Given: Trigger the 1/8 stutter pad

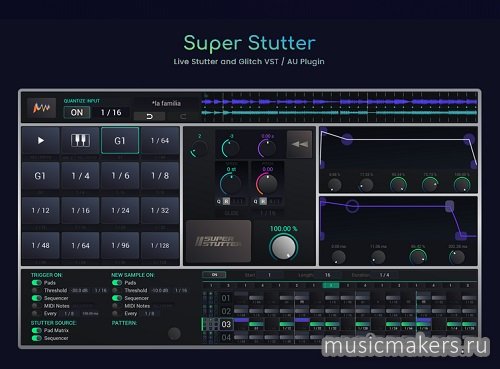Looking at the screenshot, I should 160,176.
